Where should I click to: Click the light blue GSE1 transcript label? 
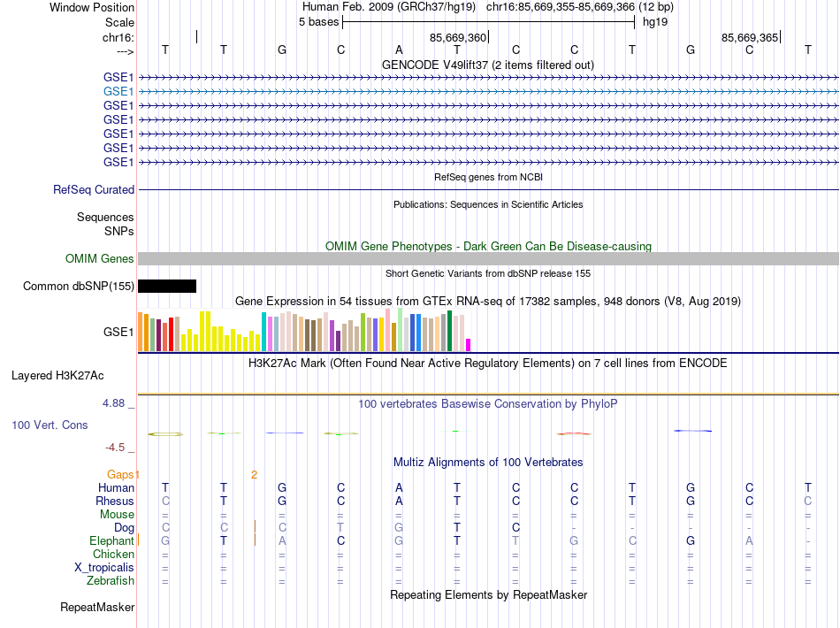tap(118, 92)
